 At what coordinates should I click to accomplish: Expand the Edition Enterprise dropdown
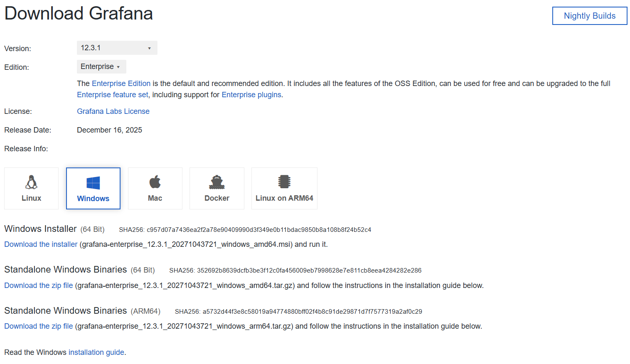click(101, 66)
